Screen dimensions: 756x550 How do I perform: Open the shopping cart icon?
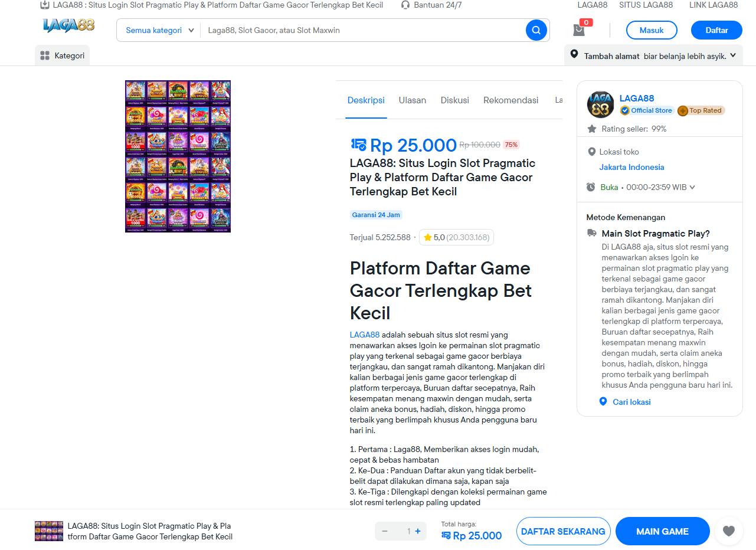tap(579, 30)
